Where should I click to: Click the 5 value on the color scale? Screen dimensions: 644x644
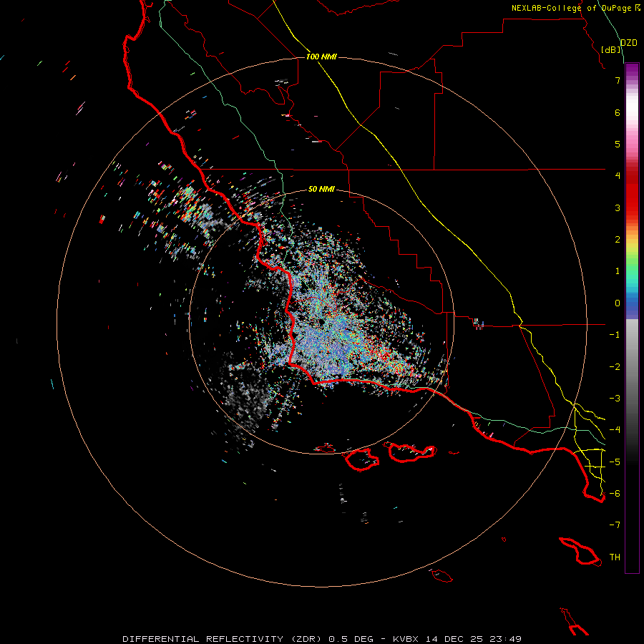tap(618, 144)
